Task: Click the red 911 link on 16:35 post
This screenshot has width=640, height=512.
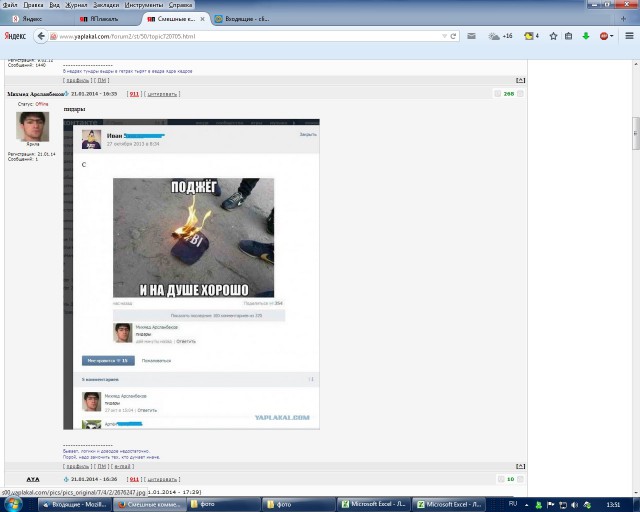Action: tap(134, 94)
